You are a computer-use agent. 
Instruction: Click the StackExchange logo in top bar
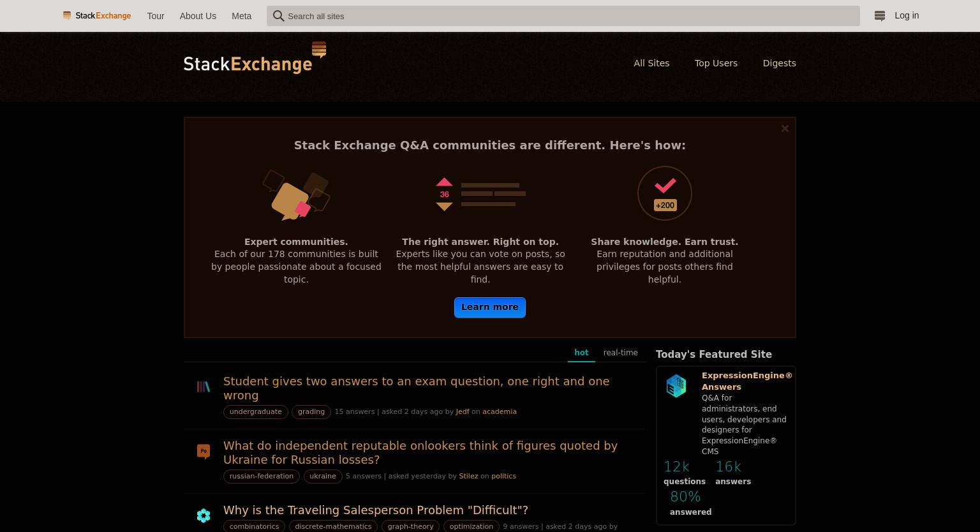click(97, 16)
